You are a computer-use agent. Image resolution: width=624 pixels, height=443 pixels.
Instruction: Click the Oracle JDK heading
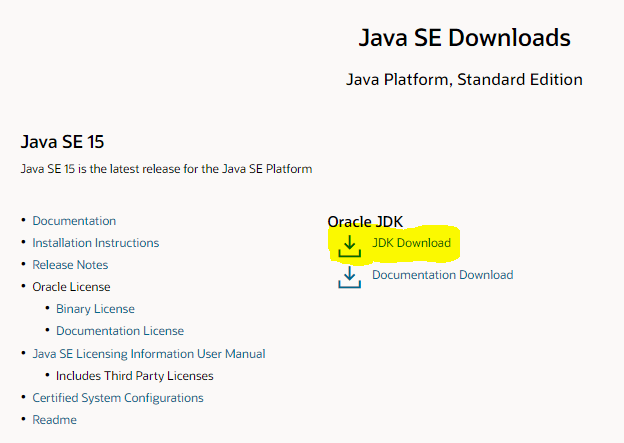tap(365, 221)
